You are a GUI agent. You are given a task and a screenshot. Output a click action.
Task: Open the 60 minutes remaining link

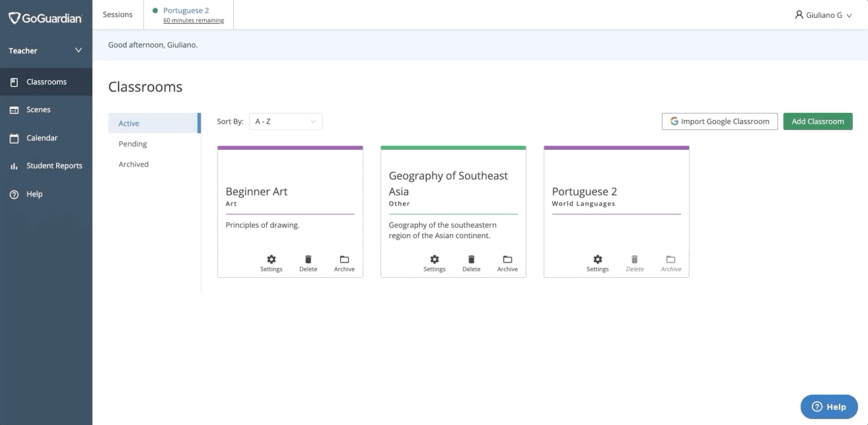point(194,20)
